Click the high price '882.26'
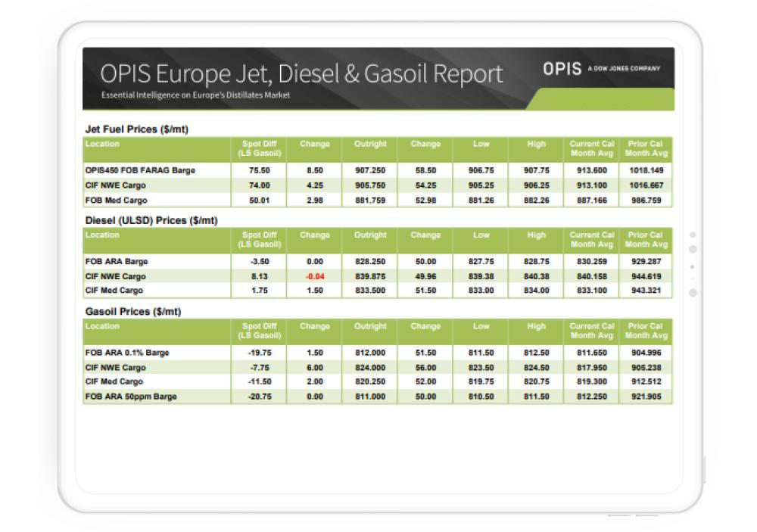Viewport: 757px width, 532px height. tap(537, 201)
